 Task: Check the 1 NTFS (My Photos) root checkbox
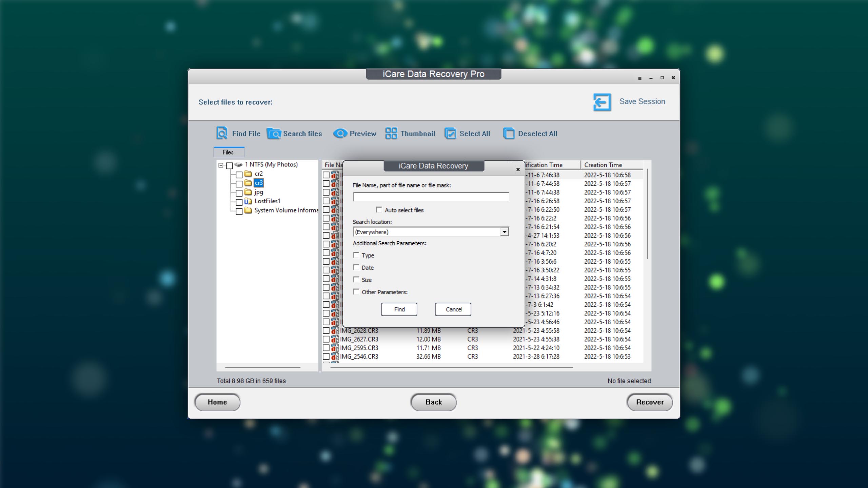[x=230, y=166]
